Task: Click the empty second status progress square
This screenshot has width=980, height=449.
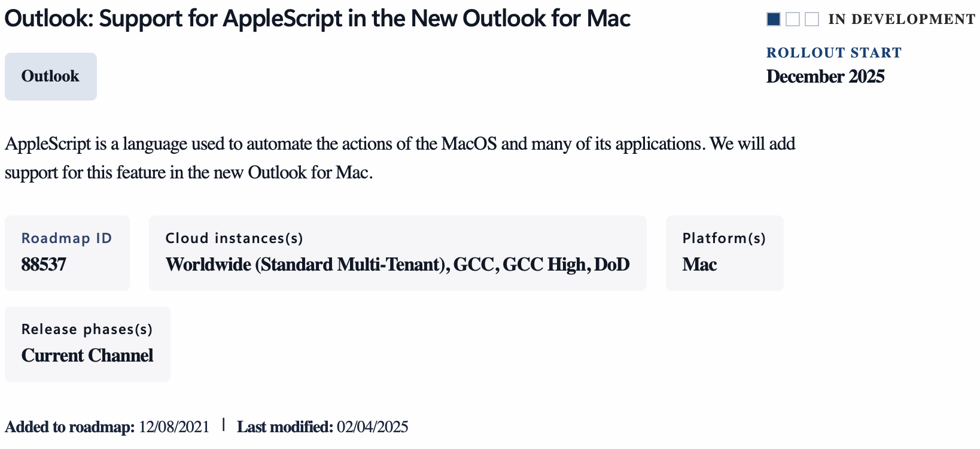Action: pos(793,19)
